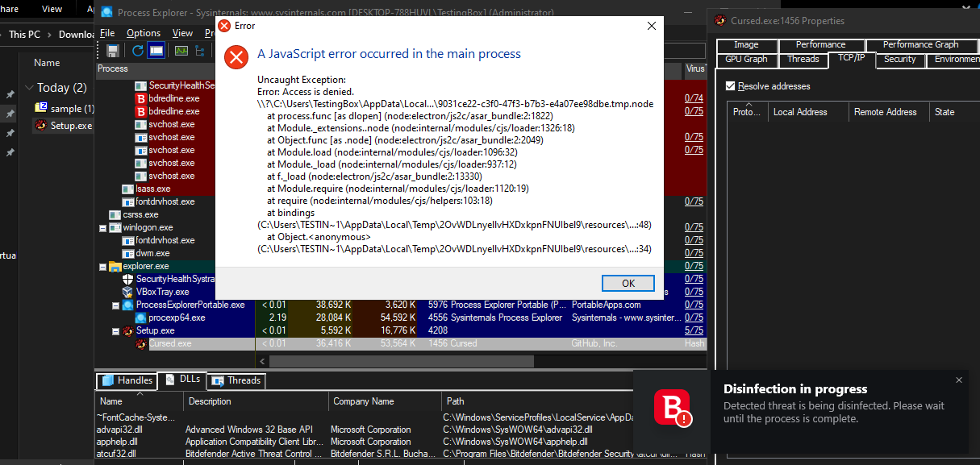Switch to the Handles tab in lower pane
The image size is (980, 465).
[x=127, y=380]
